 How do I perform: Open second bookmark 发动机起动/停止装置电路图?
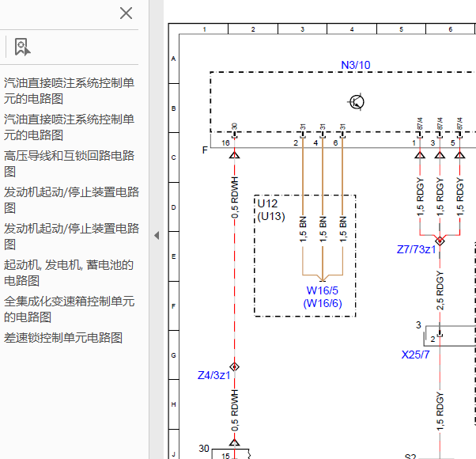[71, 237]
